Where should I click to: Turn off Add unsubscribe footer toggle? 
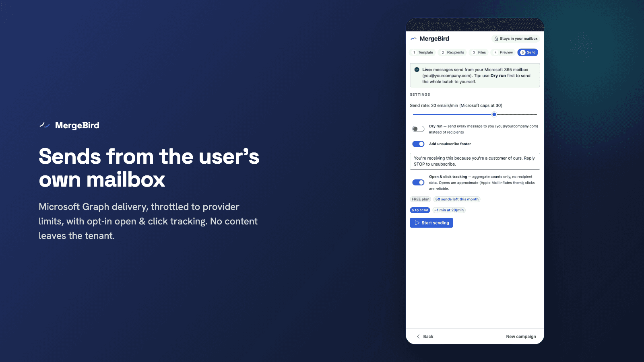point(418,144)
